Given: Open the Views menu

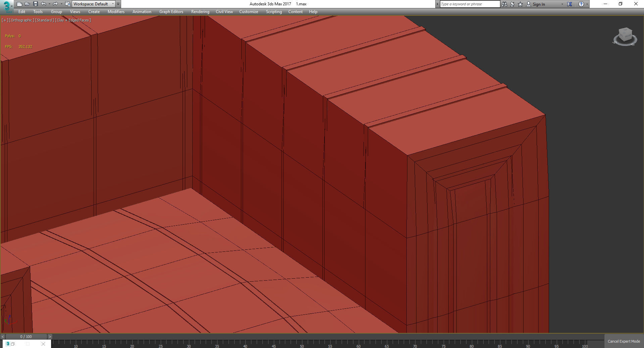Looking at the screenshot, I should (75, 12).
